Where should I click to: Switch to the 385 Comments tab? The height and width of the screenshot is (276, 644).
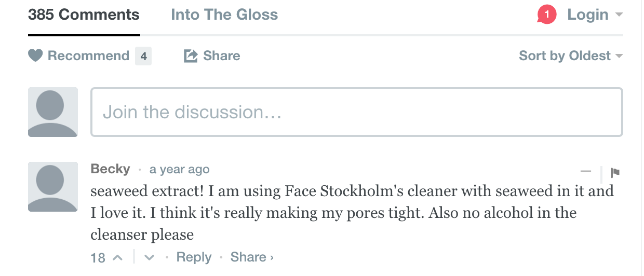pos(84,15)
